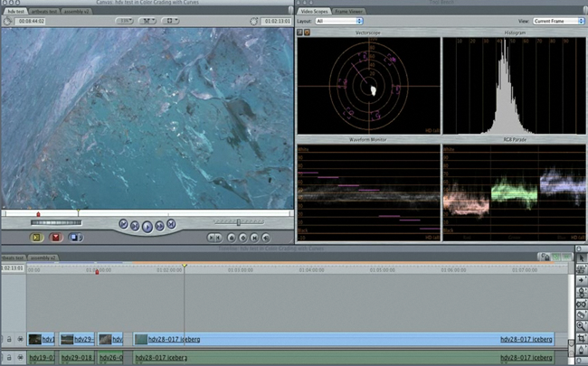Select the Pen tool in tool palette
The width and height of the screenshot is (588, 366).
pos(582,350)
